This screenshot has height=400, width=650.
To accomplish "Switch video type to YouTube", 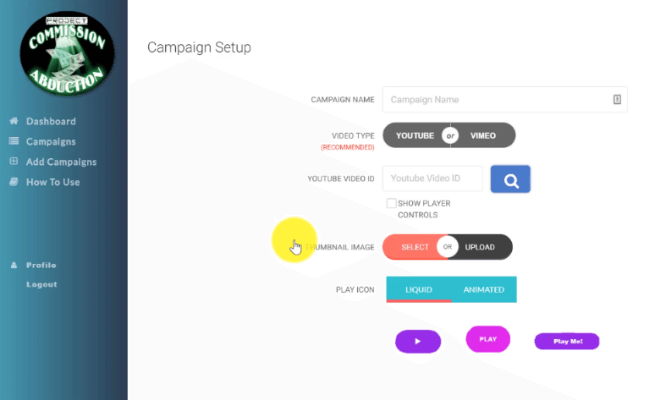I will [415, 136].
